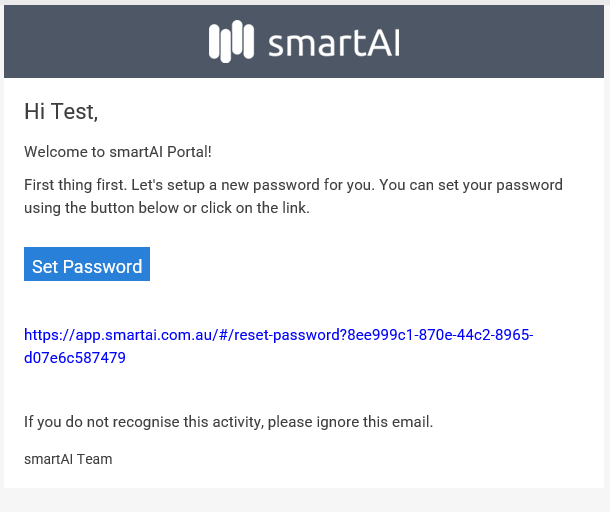Click the word "Portal!" in welcome line

tap(189, 152)
